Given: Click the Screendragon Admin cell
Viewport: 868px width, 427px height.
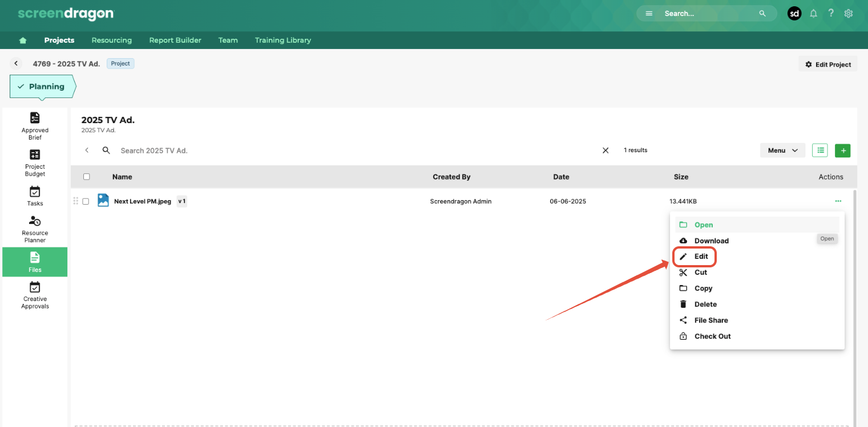Looking at the screenshot, I should (461, 201).
